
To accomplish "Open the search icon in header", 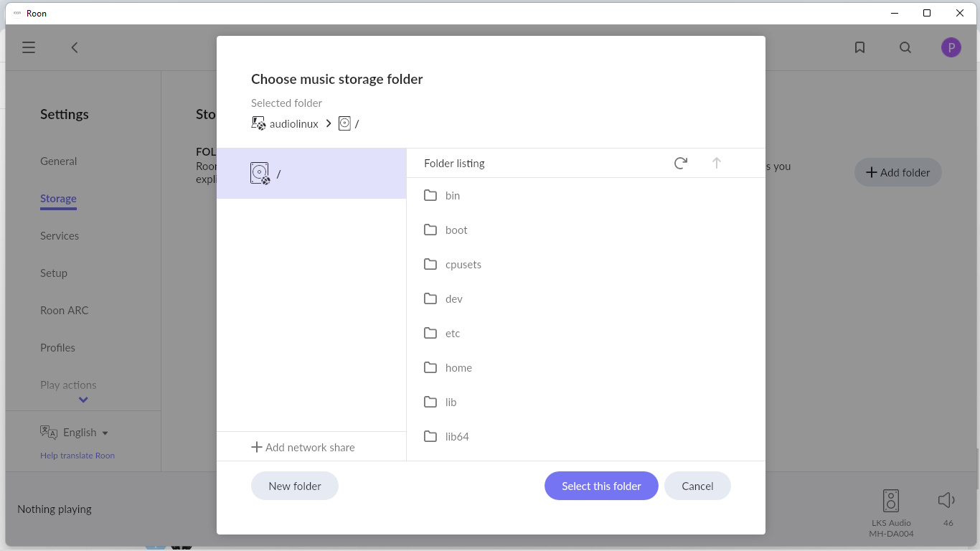I will (905, 47).
